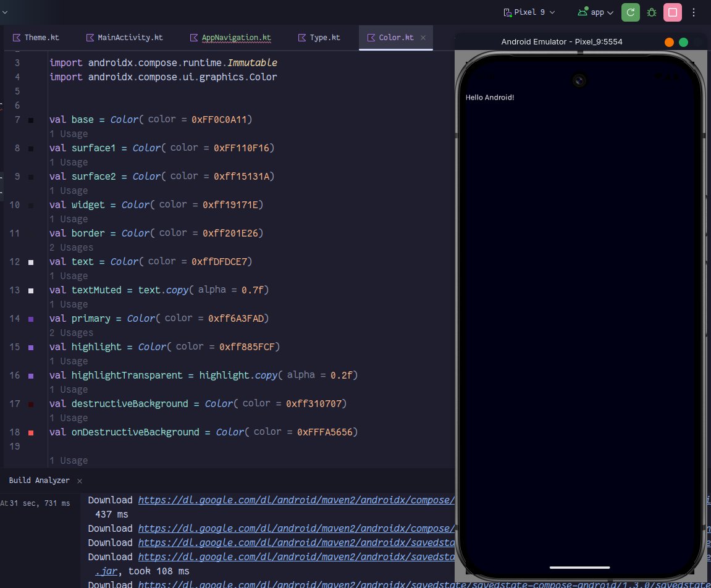Image resolution: width=711 pixels, height=588 pixels.
Task: Click the Kotlin file icon on Color.kt tab
Action: (x=371, y=38)
